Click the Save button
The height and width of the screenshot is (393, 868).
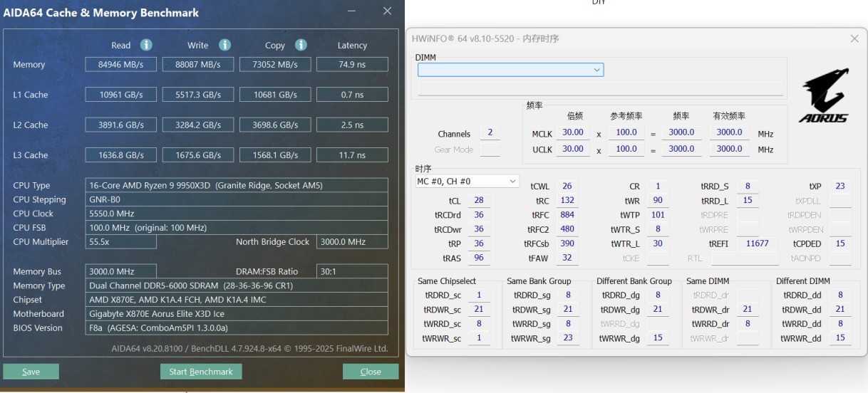(x=31, y=372)
